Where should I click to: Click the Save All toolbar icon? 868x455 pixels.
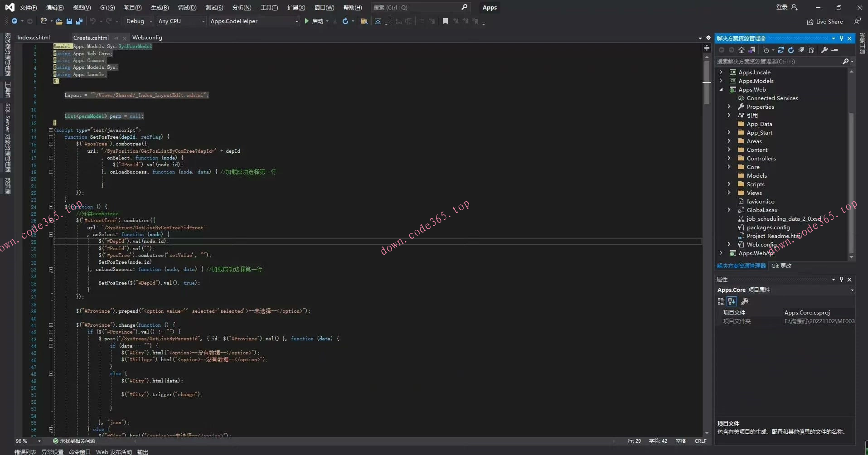79,21
